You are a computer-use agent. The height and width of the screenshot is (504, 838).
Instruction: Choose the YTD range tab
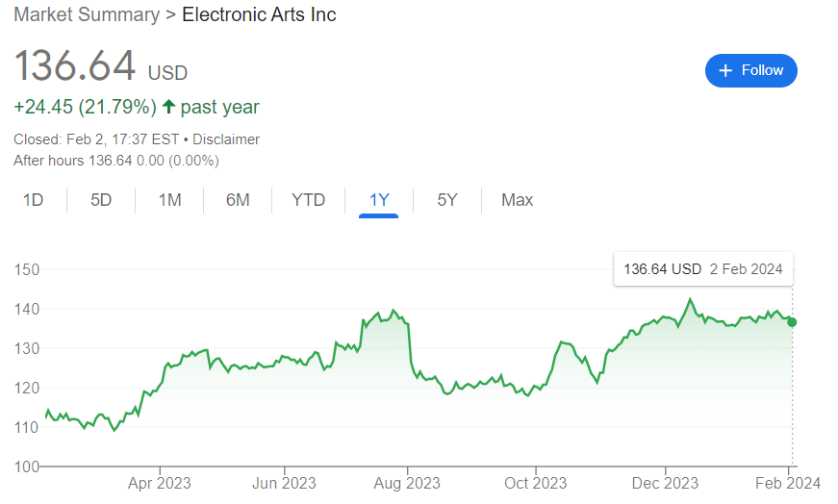tap(308, 200)
